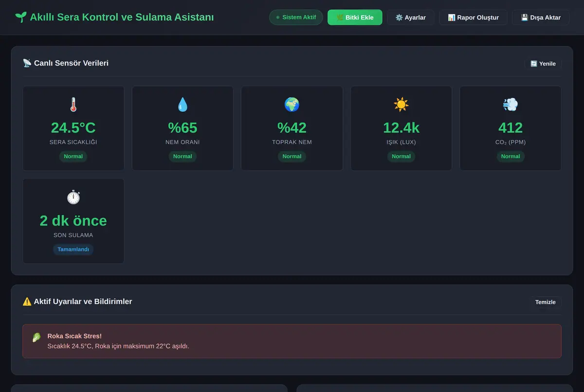Click the leafy green icon in Roka alert
Image resolution: width=584 pixels, height=392 pixels.
36,337
